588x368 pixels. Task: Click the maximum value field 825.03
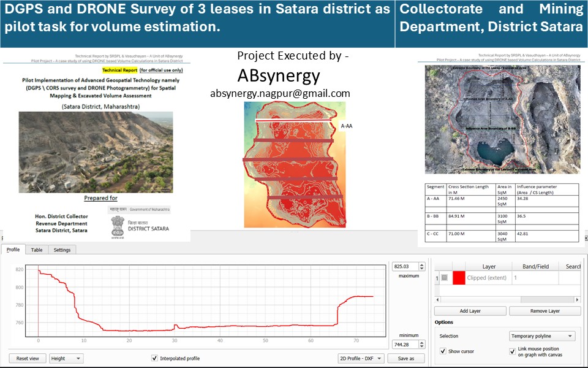(405, 266)
